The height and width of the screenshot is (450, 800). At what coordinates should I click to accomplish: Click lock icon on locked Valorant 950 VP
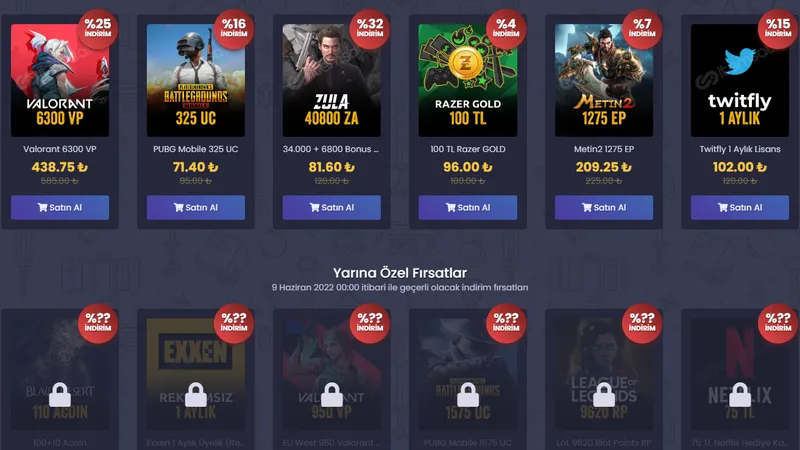tap(332, 394)
